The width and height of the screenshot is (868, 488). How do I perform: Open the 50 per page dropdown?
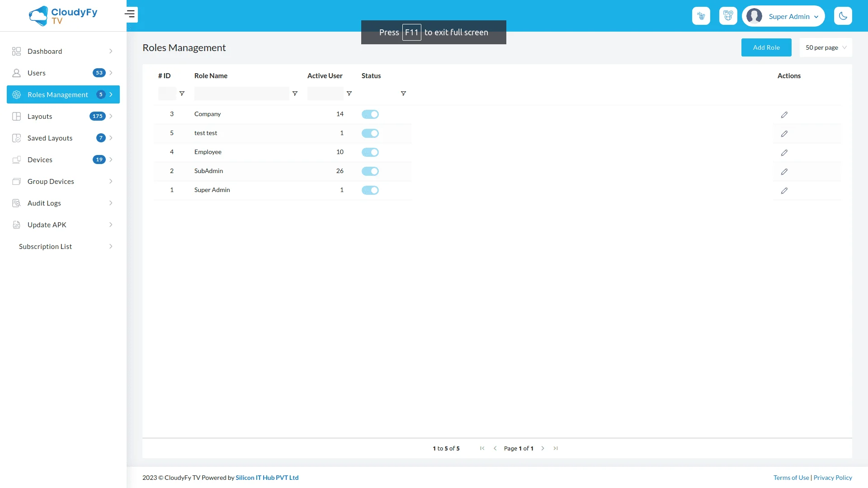coord(826,47)
